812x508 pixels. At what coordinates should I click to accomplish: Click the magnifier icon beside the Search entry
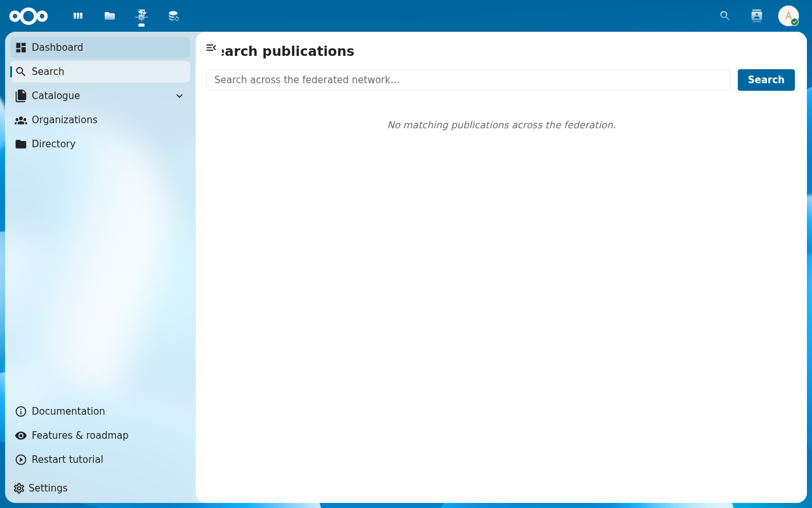coord(21,72)
